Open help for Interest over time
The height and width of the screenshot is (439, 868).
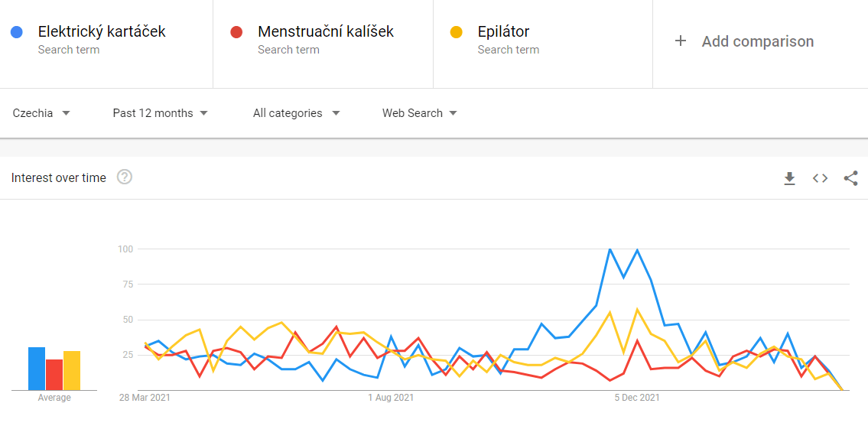point(125,177)
